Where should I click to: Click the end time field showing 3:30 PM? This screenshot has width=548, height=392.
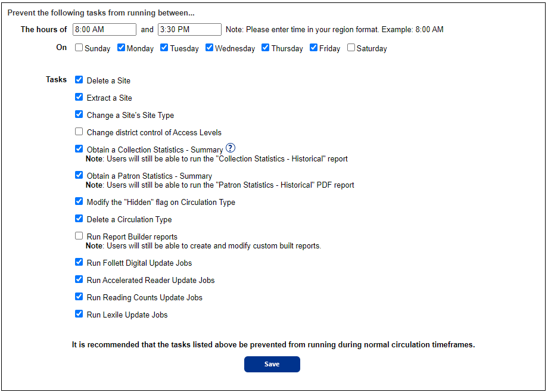click(x=189, y=29)
